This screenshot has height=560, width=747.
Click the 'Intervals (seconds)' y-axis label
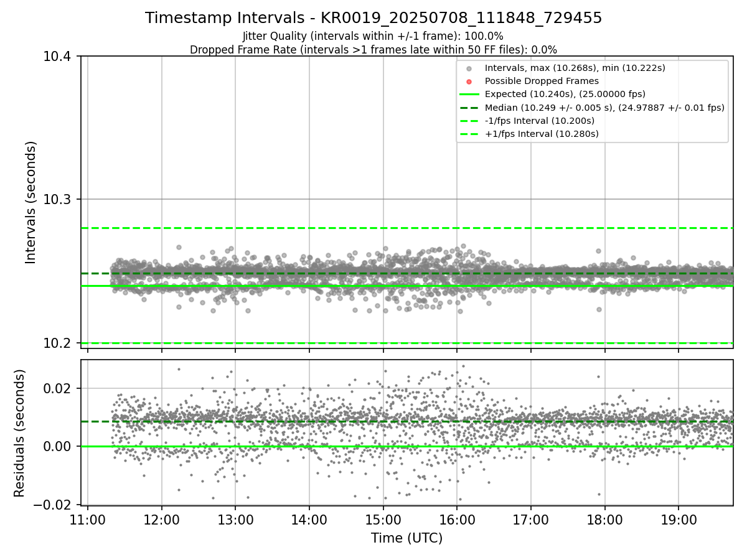[31, 202]
